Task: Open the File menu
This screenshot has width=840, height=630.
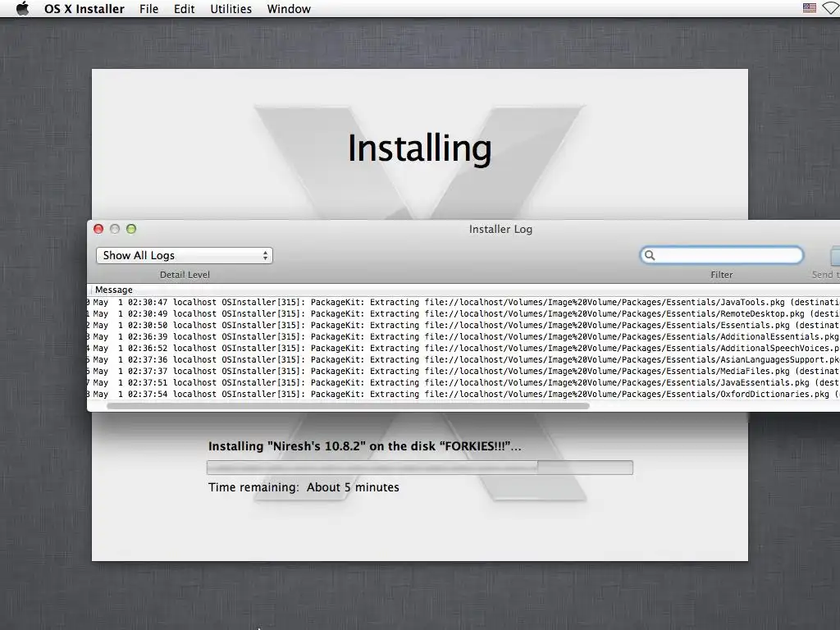Action: click(149, 9)
